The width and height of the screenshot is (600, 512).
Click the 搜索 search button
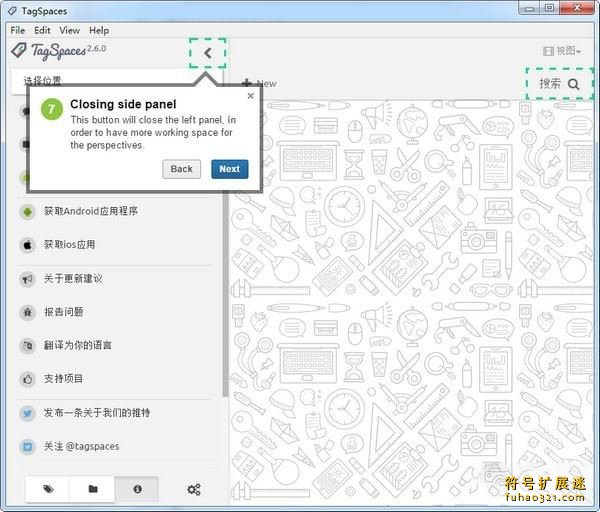[559, 84]
